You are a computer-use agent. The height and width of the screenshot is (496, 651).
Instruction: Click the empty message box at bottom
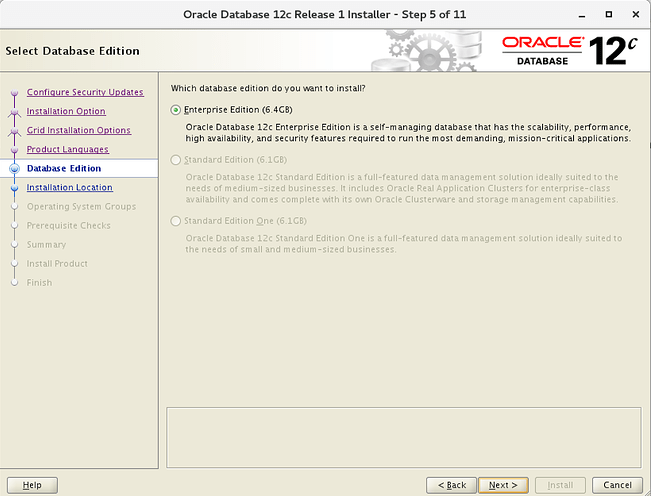[404, 437]
